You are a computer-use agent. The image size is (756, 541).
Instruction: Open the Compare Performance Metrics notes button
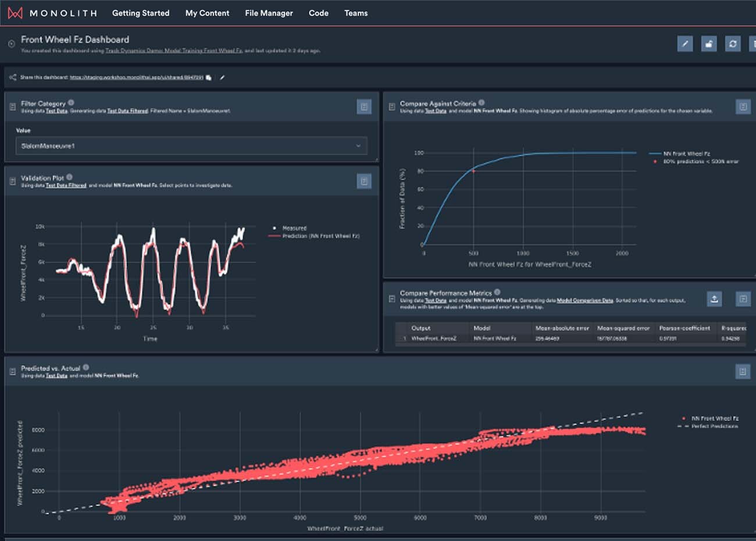pyautogui.click(x=743, y=298)
